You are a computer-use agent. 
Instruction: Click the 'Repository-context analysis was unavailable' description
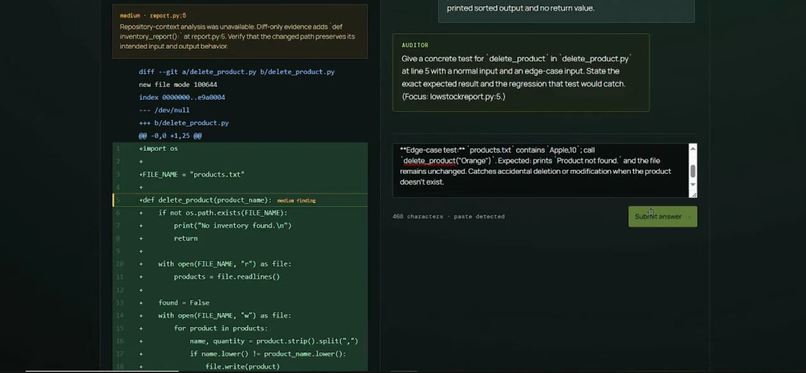coord(237,36)
